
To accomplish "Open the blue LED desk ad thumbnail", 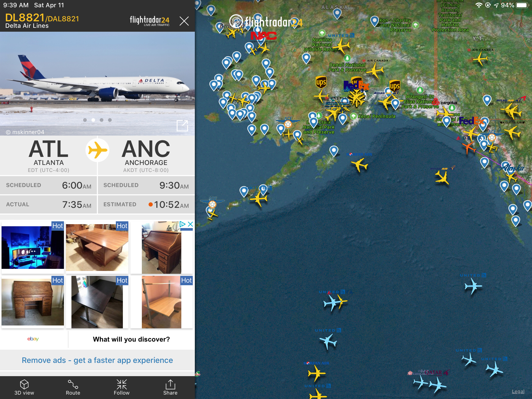I will click(33, 247).
